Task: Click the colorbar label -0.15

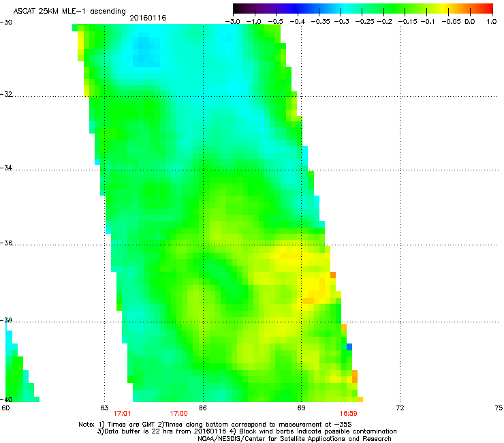Action: (x=407, y=22)
